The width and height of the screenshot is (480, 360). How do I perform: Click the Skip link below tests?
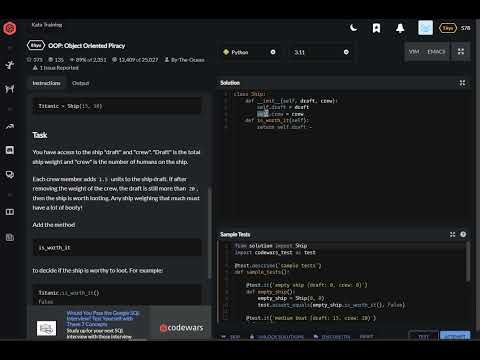(x=231, y=336)
